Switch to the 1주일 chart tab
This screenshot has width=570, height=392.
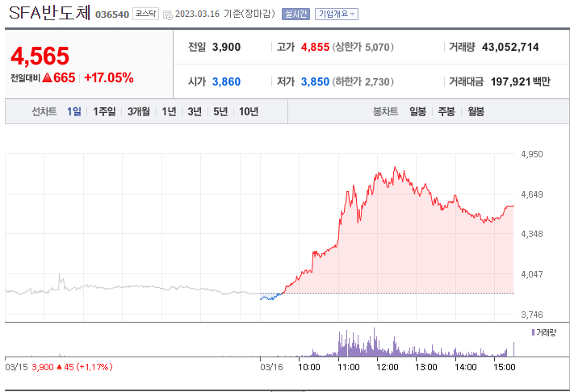pyautogui.click(x=104, y=111)
